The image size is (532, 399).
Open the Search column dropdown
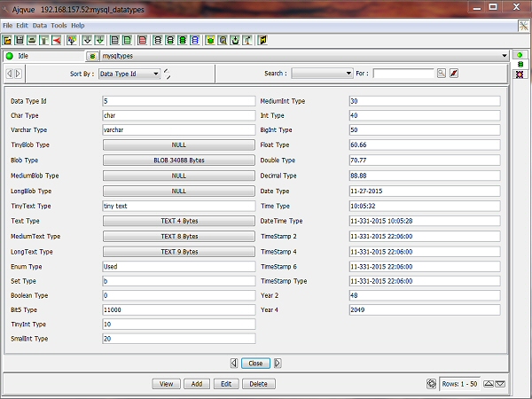coord(322,74)
